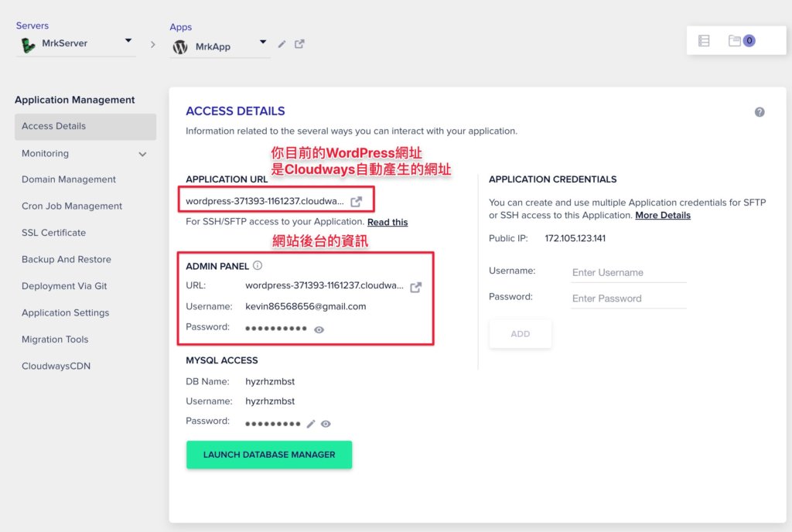This screenshot has height=532, width=792.
Task: Expand the Monitoring menu chevron
Action: click(142, 154)
